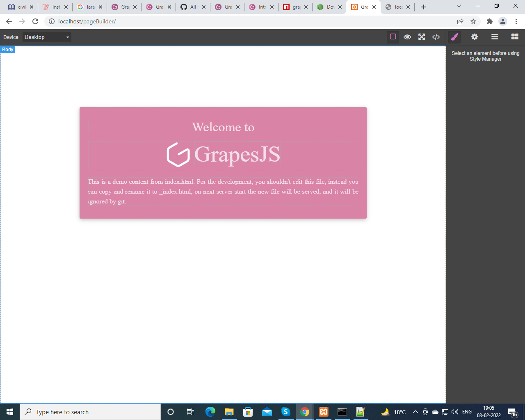Click the browser forward arrow

pyautogui.click(x=22, y=21)
